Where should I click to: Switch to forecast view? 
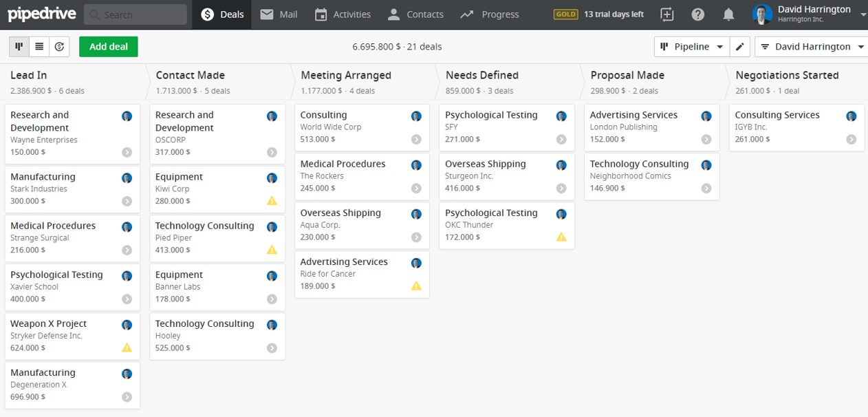(x=59, y=47)
